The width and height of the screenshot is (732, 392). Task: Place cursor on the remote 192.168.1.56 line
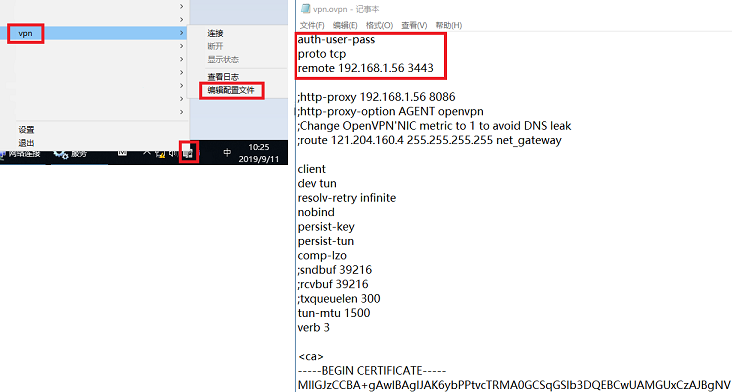click(x=366, y=68)
